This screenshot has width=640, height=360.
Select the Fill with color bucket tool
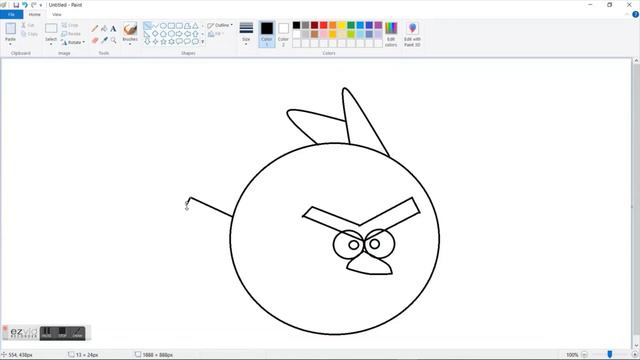[x=104, y=29]
